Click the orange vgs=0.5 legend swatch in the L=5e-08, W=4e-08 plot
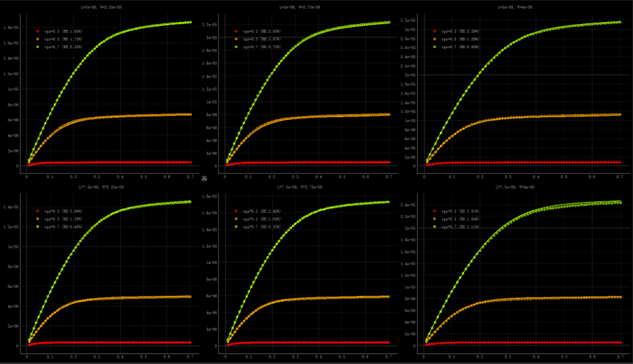This screenshot has width=633, height=364. [x=434, y=39]
